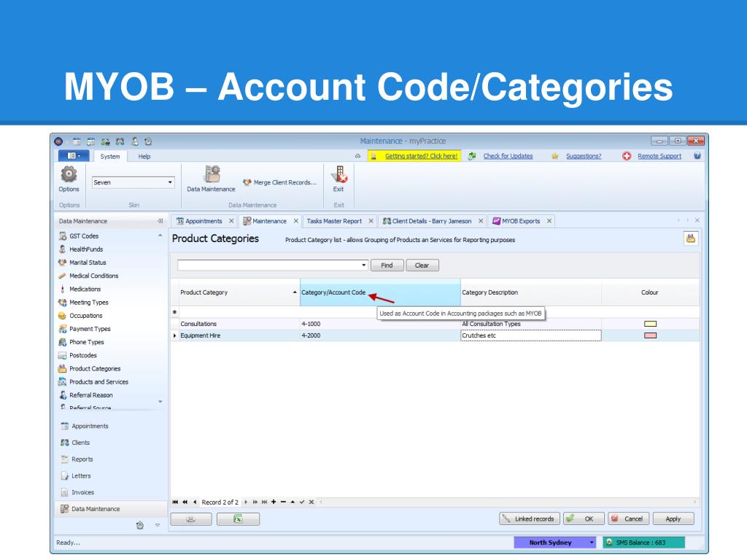Viewport: 747px width, 560px height.
Task: Click the Medications sidebar icon
Action: coord(63,289)
